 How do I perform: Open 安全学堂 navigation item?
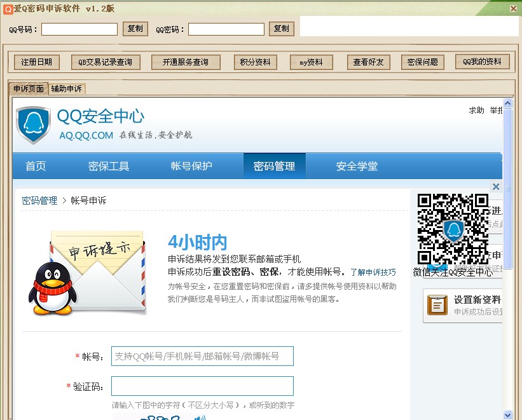point(357,166)
